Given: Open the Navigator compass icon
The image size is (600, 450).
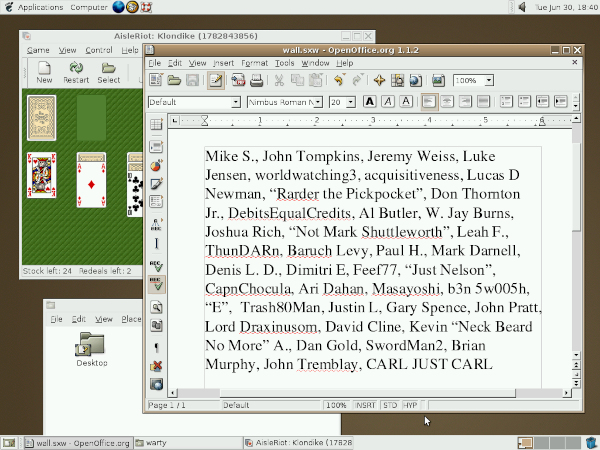Looking at the screenshot, I should tap(379, 80).
